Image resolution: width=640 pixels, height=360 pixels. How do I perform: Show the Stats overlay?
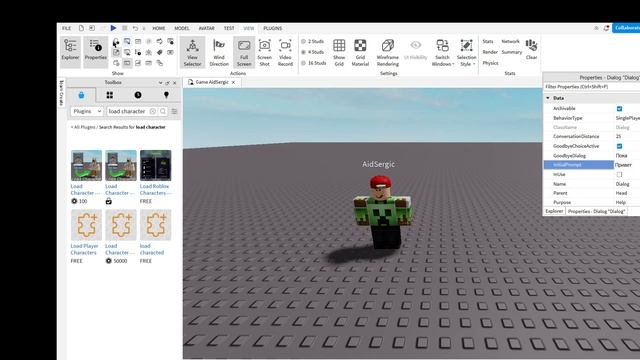point(488,41)
